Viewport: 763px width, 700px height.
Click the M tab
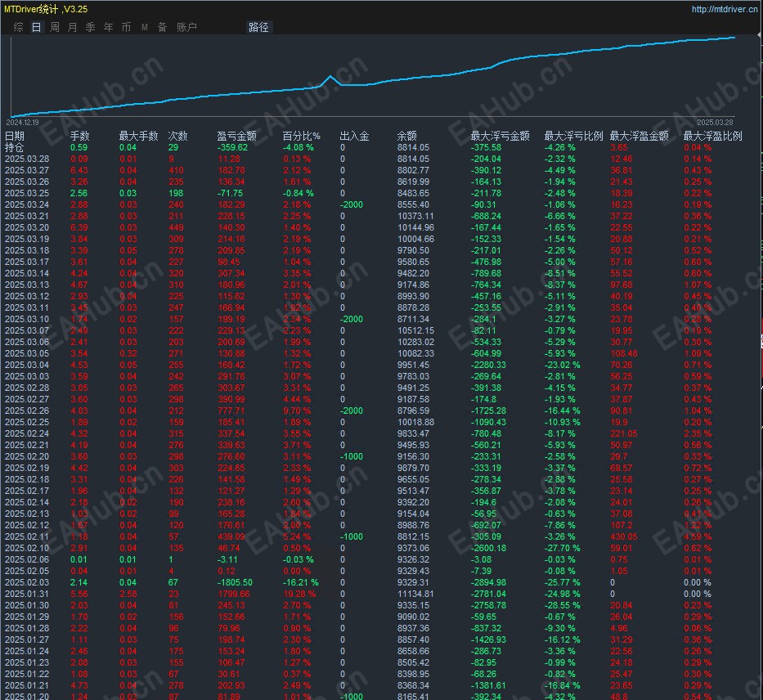click(144, 27)
